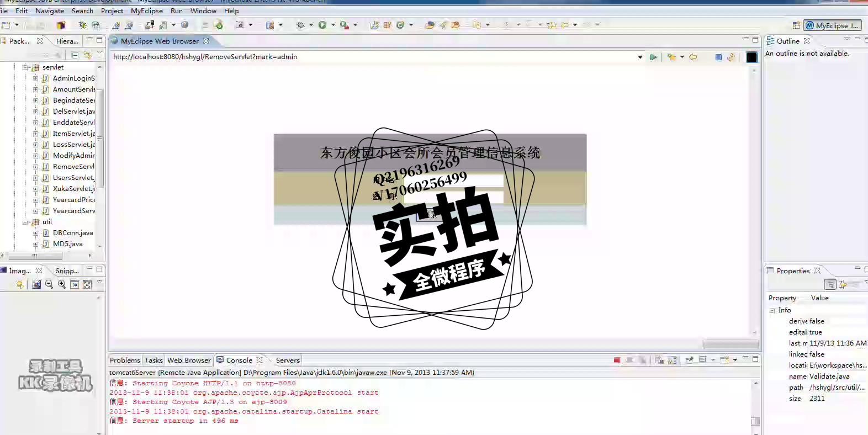The width and height of the screenshot is (868, 435).
Task: Switch to the Servers tab
Action: 288,360
